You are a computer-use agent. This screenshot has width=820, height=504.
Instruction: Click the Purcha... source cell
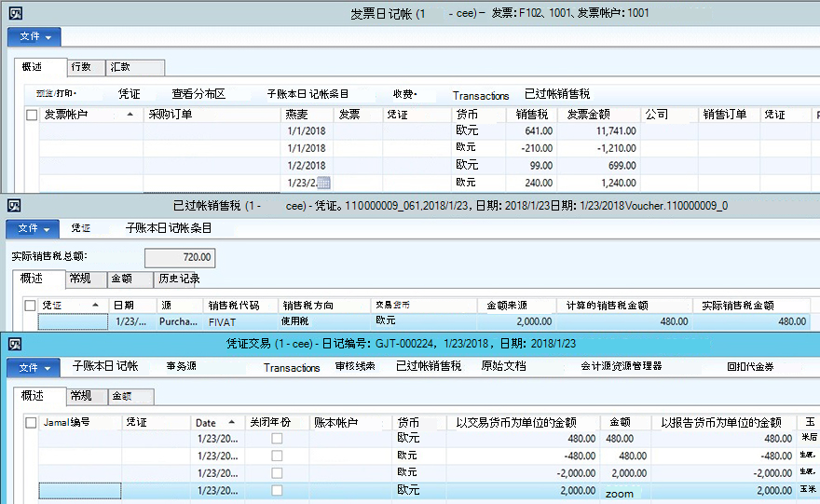click(x=179, y=321)
